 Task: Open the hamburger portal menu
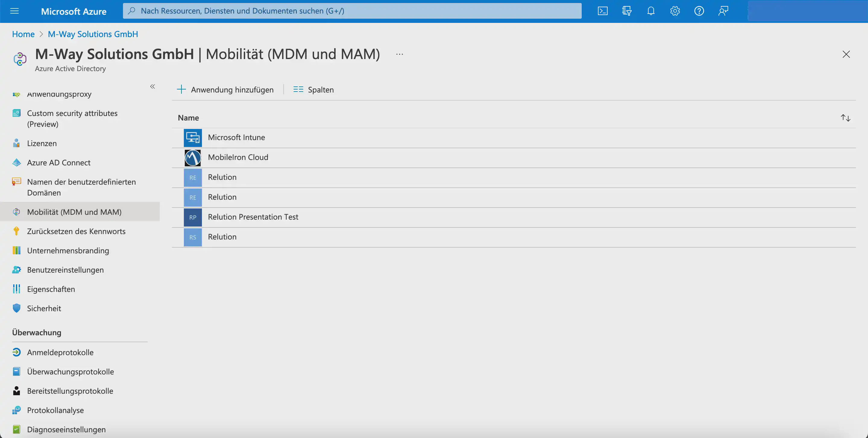[14, 11]
